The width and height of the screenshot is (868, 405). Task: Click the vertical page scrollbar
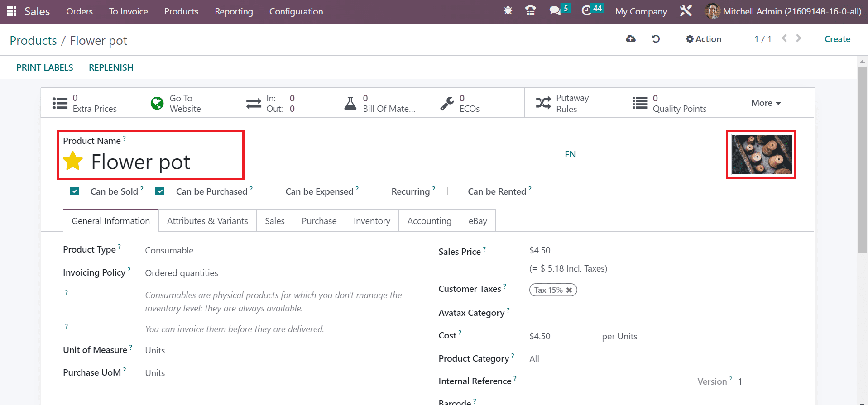[862, 159]
